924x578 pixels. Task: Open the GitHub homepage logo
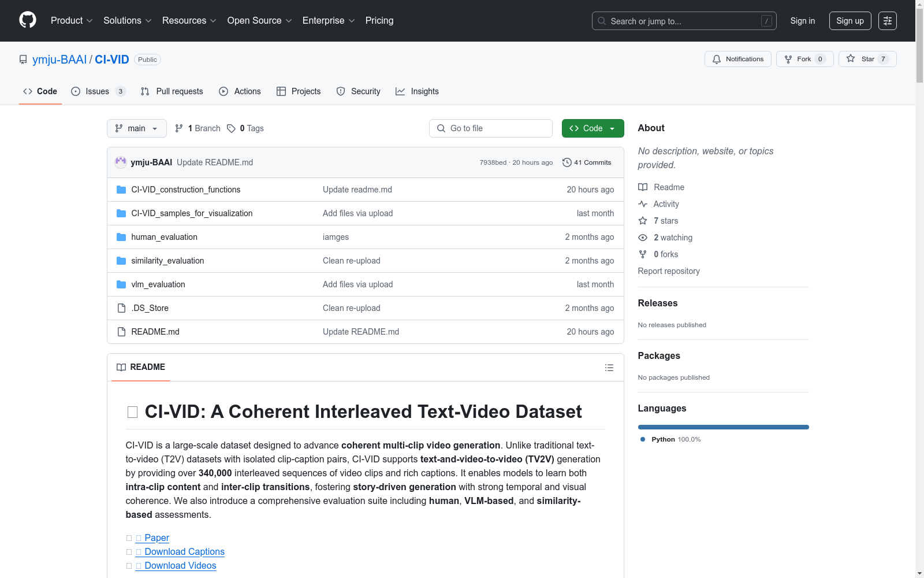point(28,20)
